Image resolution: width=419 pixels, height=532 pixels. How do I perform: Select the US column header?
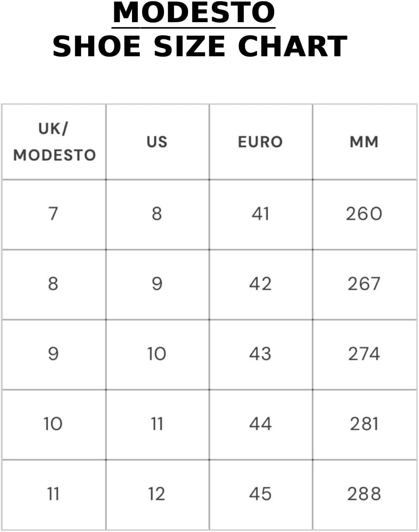coord(157,142)
